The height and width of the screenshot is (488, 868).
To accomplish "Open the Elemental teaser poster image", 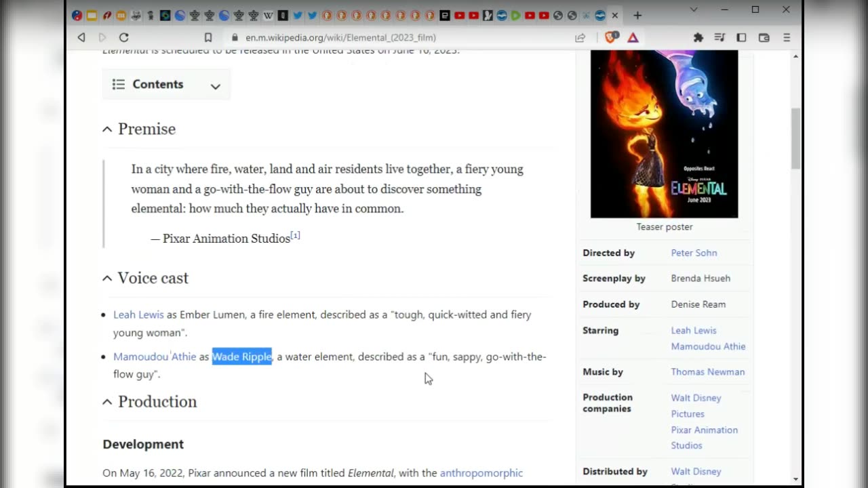I will coord(665,134).
